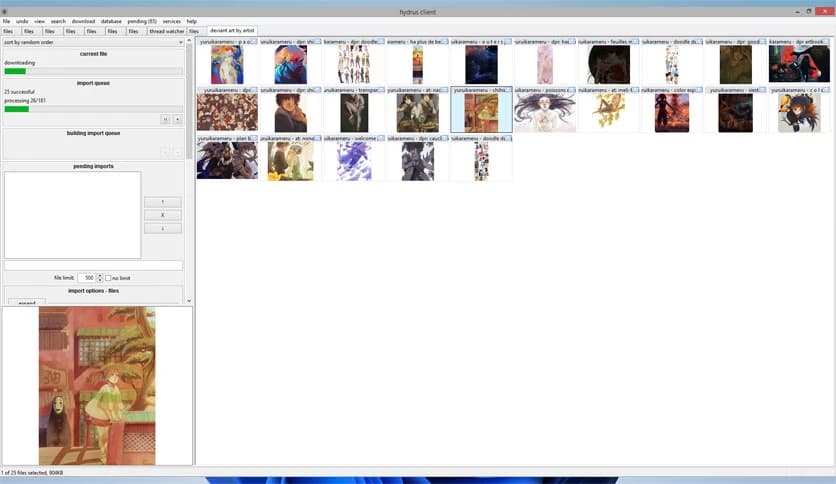The height and width of the screenshot is (484, 836).
Task: Select the 'poissons' thumbnail
Action: click(x=545, y=109)
